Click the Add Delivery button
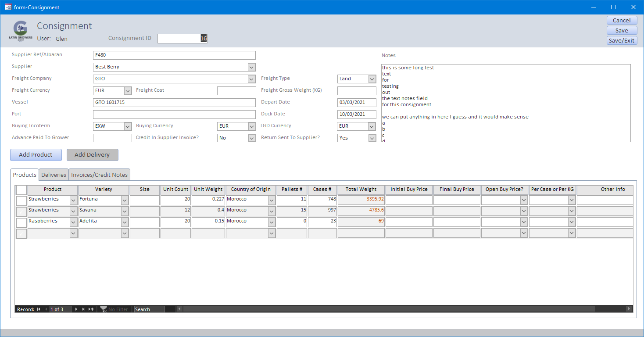The height and width of the screenshot is (337, 644). point(92,155)
